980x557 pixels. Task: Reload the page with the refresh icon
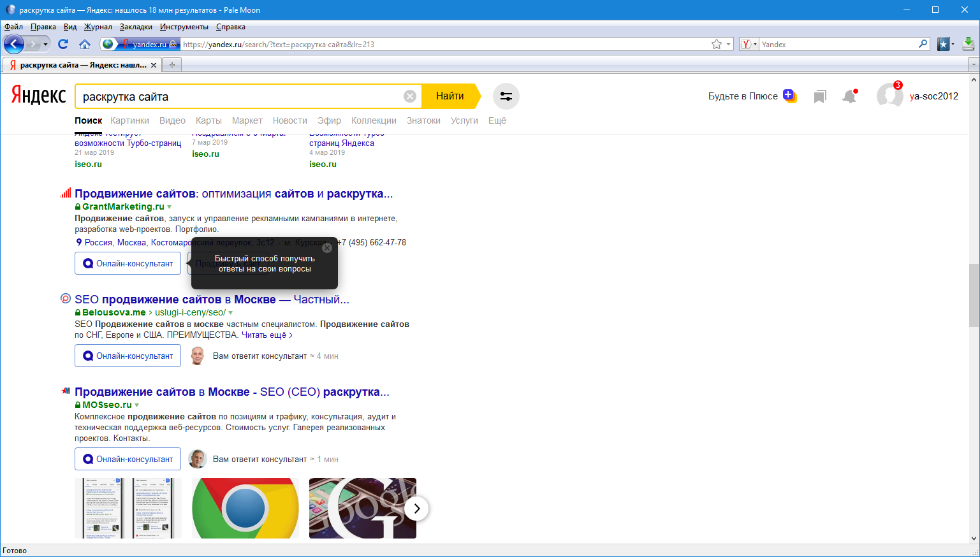(62, 44)
